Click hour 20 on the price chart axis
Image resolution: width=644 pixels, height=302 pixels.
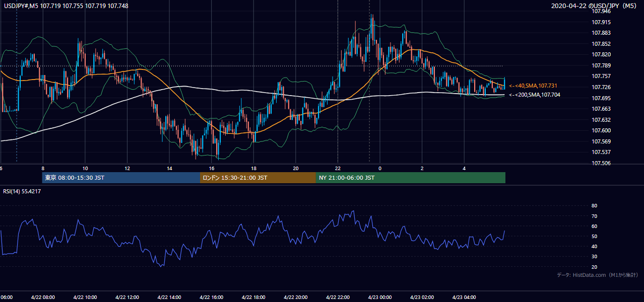pos(296,169)
